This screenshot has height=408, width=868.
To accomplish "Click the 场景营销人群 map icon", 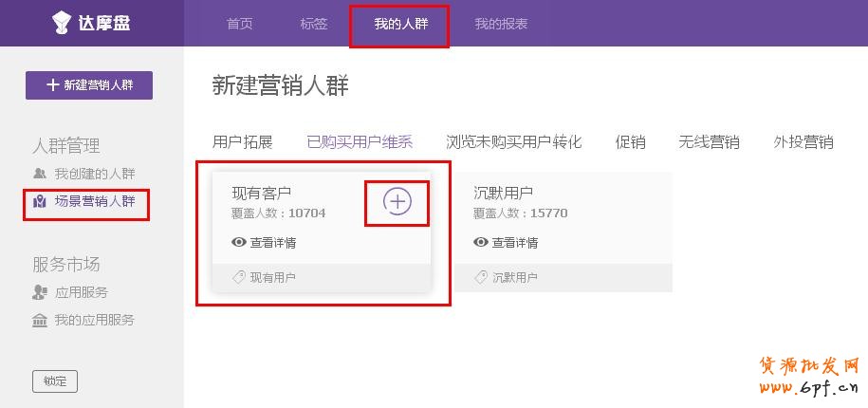I will pyautogui.click(x=40, y=201).
